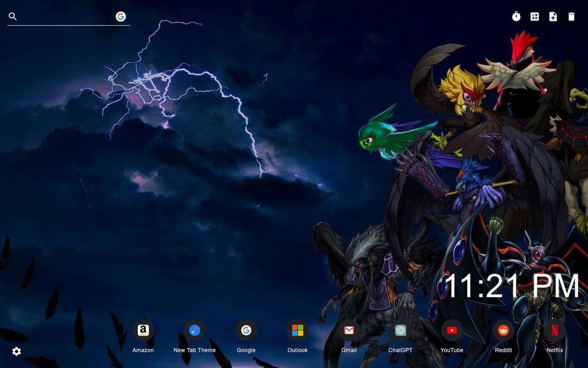The height and width of the screenshot is (368, 588).
Task: Click the New Tab Theme label
Action: (195, 350)
